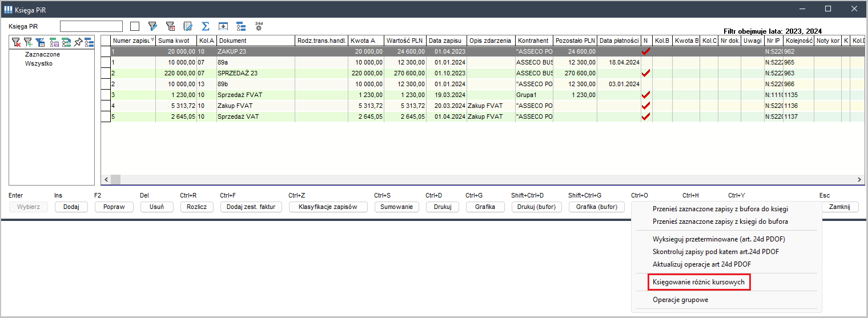Toggle the N checkmark in Sprzedaż FVAT row
Screen dimensions: 868x318
(646, 95)
